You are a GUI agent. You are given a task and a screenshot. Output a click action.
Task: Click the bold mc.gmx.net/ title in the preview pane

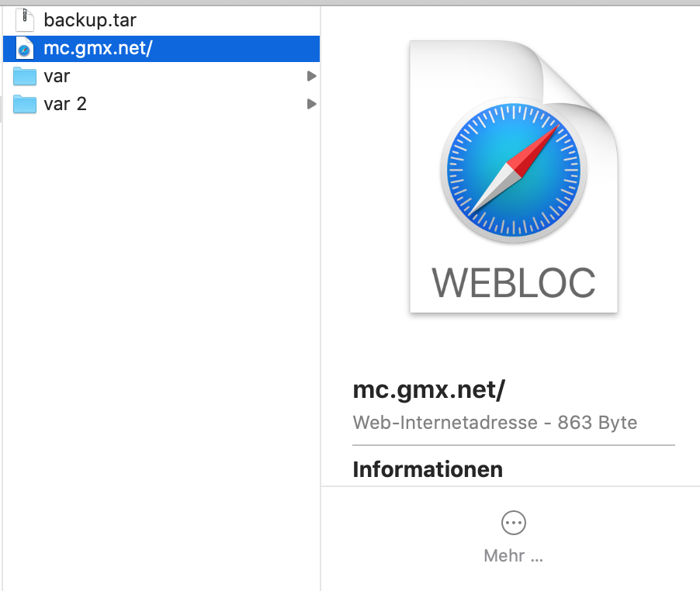pyautogui.click(x=428, y=389)
